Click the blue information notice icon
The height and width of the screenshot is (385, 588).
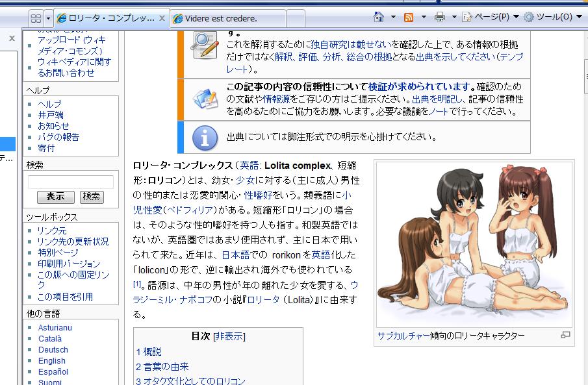coord(205,138)
